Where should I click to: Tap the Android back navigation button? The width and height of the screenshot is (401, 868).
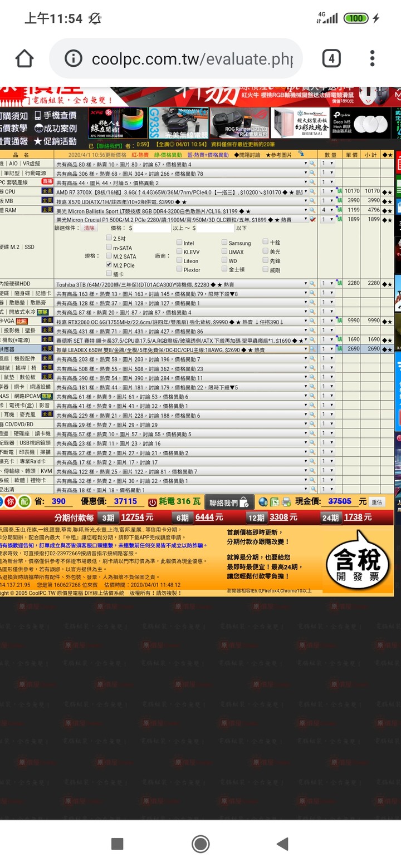[x=282, y=844]
